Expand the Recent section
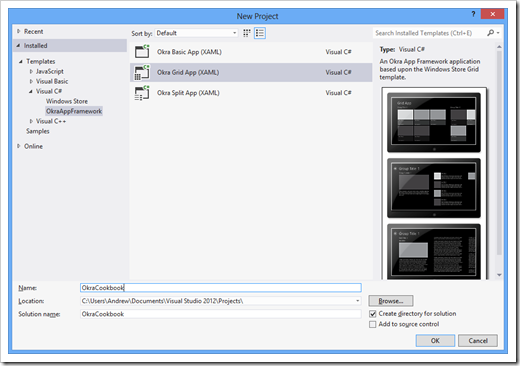Screen dimensions: 520x366 point(19,31)
